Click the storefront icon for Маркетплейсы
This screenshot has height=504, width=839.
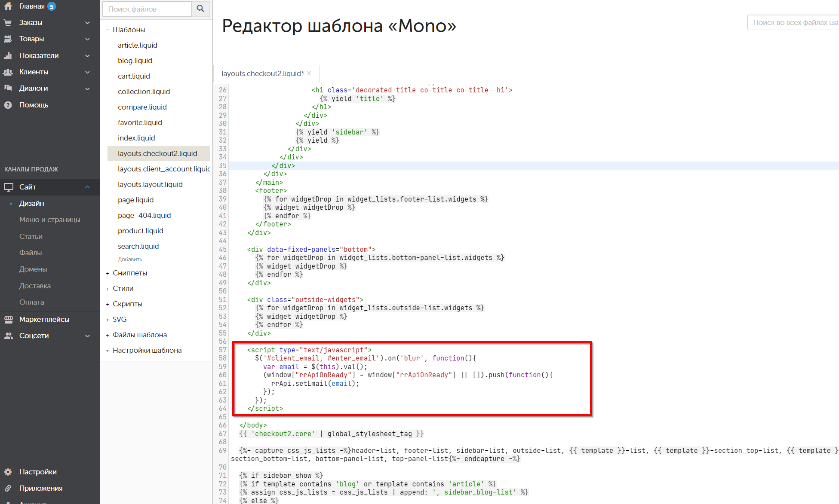click(x=8, y=319)
